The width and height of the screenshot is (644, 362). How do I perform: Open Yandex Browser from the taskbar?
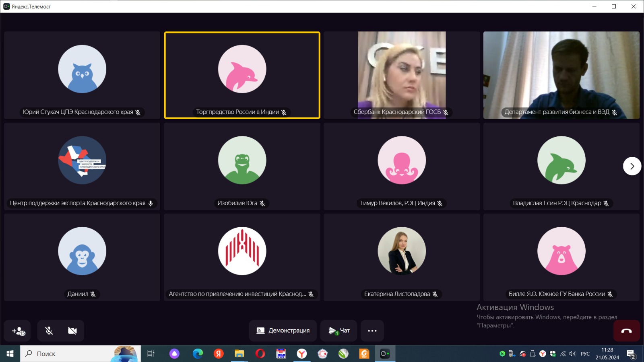pos(302,354)
